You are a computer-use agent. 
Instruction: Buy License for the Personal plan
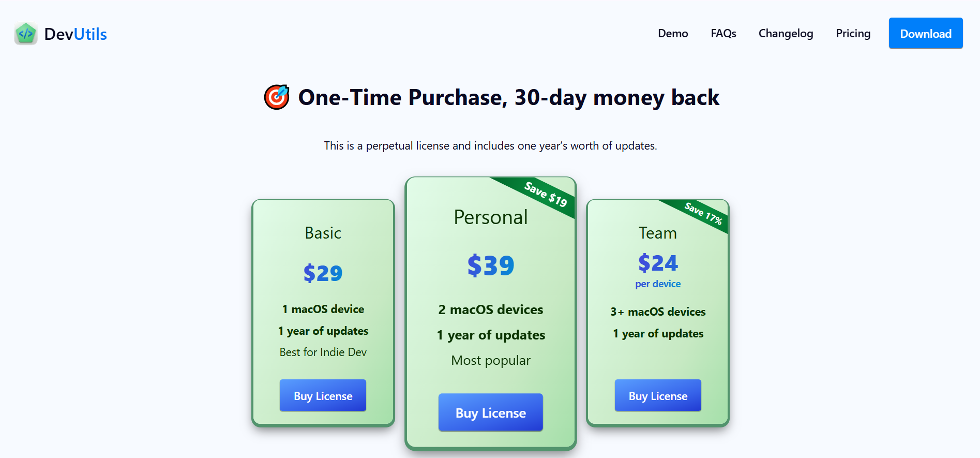click(x=490, y=412)
